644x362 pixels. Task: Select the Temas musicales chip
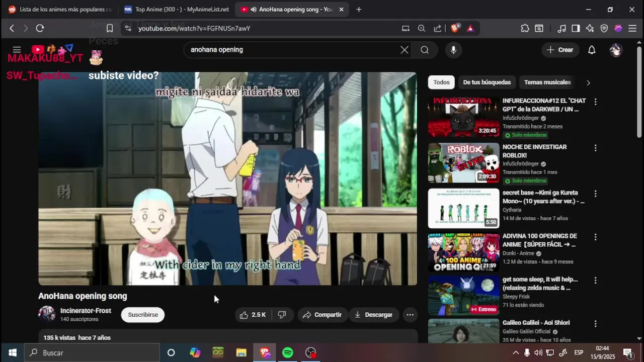547,82
